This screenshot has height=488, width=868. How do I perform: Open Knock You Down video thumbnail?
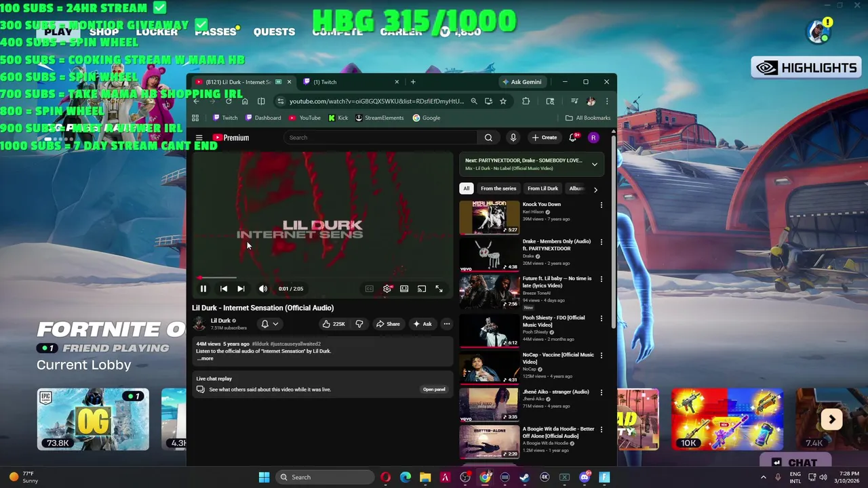pyautogui.click(x=489, y=218)
